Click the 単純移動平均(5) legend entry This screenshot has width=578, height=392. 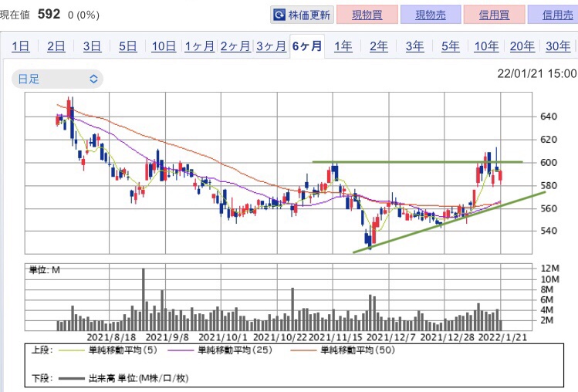108,350
